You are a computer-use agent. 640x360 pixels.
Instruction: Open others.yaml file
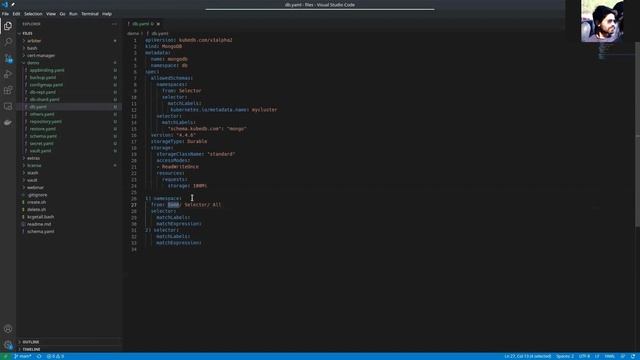click(42, 114)
